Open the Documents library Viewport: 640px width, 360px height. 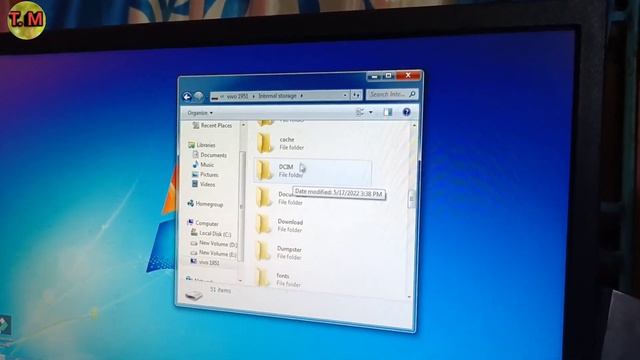point(213,155)
